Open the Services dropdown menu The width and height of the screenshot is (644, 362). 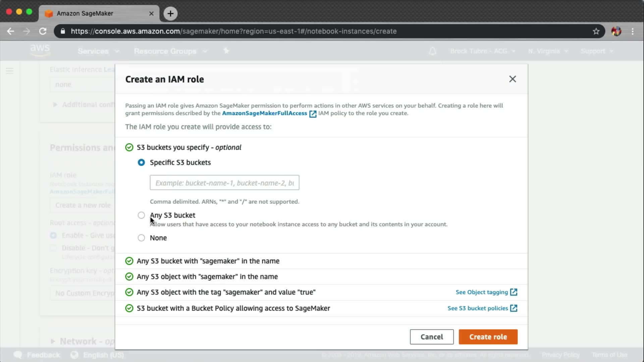(98, 51)
